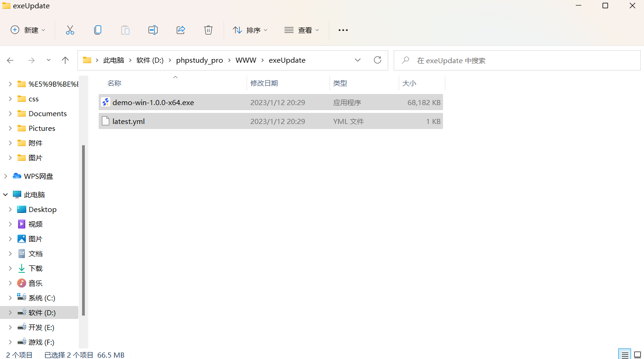Refresh the exeUpdate folder view
The width and height of the screenshot is (644, 359).
coord(378,60)
